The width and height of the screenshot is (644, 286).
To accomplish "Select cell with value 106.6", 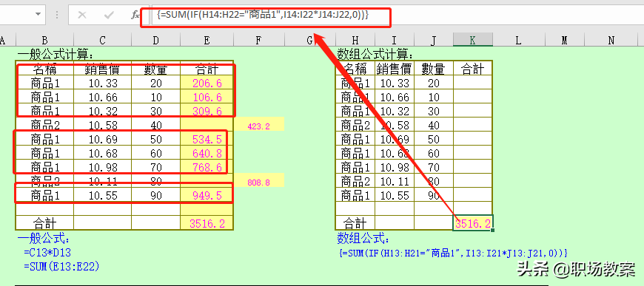I will click(x=207, y=98).
